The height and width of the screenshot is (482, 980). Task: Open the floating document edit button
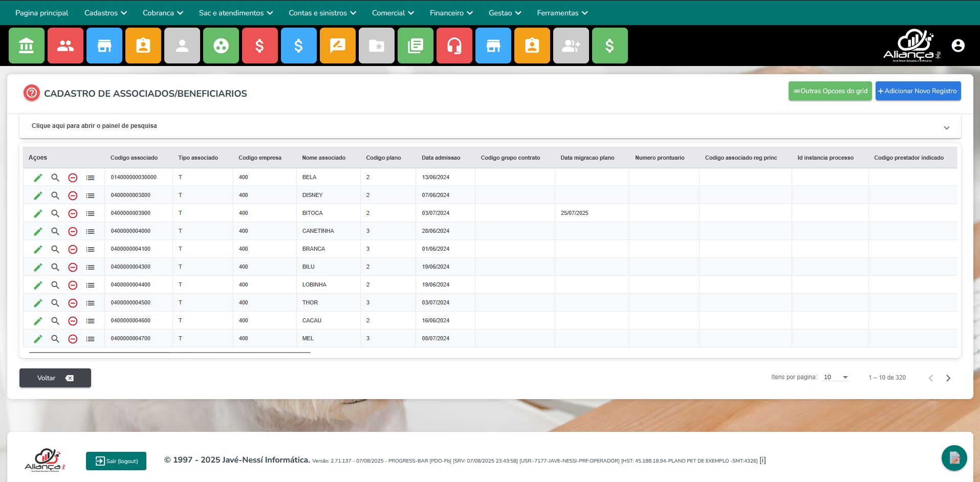954,457
